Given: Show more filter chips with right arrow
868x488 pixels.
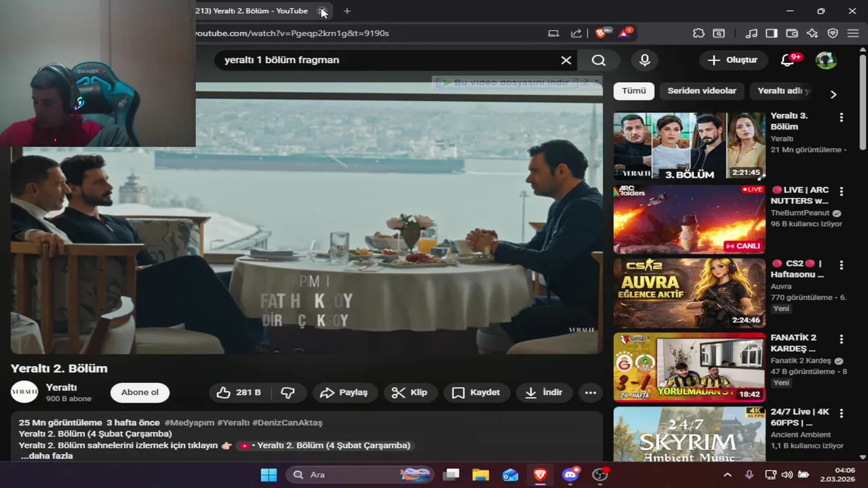Looking at the screenshot, I should [x=833, y=94].
